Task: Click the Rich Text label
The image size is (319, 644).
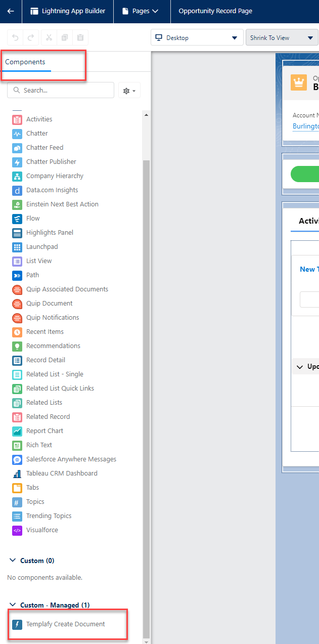Action: point(39,445)
